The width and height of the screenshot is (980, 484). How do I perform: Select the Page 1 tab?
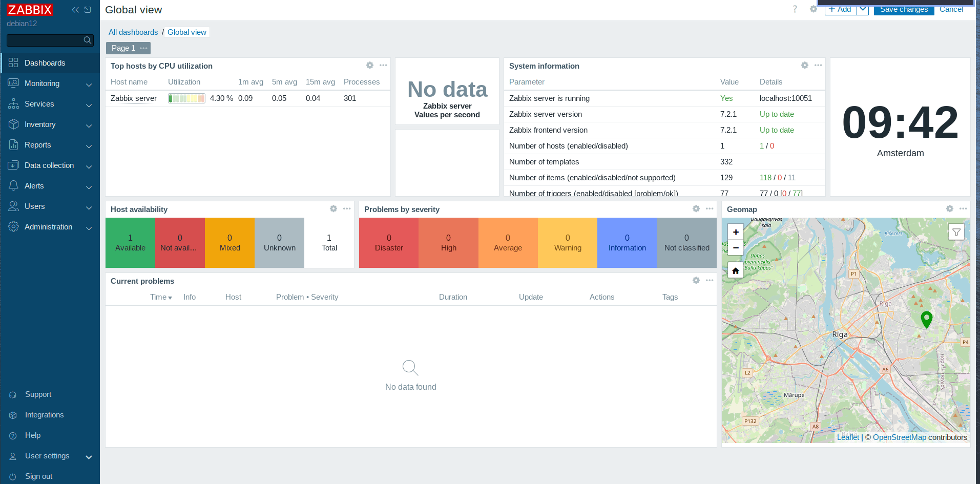click(123, 48)
